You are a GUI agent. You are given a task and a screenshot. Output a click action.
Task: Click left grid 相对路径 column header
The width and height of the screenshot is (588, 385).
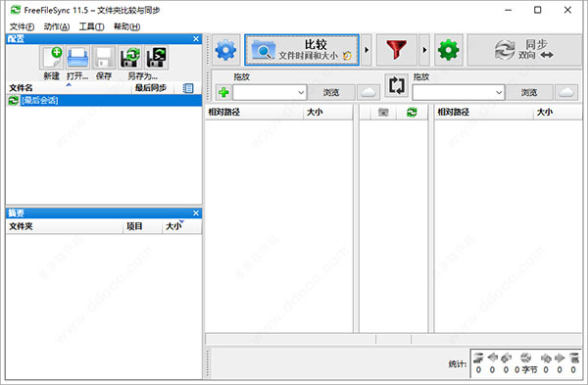[254, 112]
